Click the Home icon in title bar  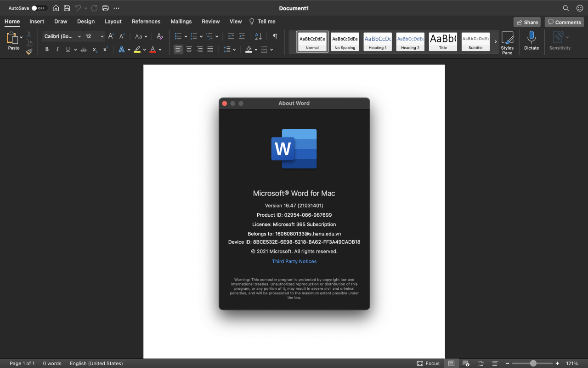pos(56,8)
